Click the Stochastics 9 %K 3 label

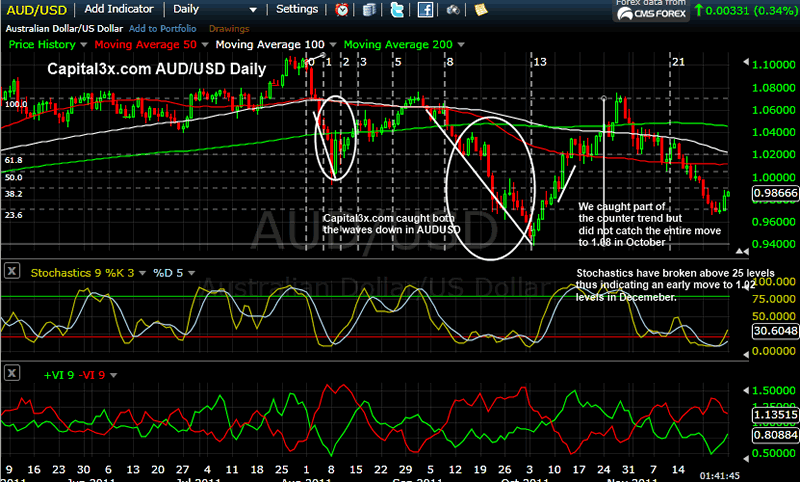point(82,273)
